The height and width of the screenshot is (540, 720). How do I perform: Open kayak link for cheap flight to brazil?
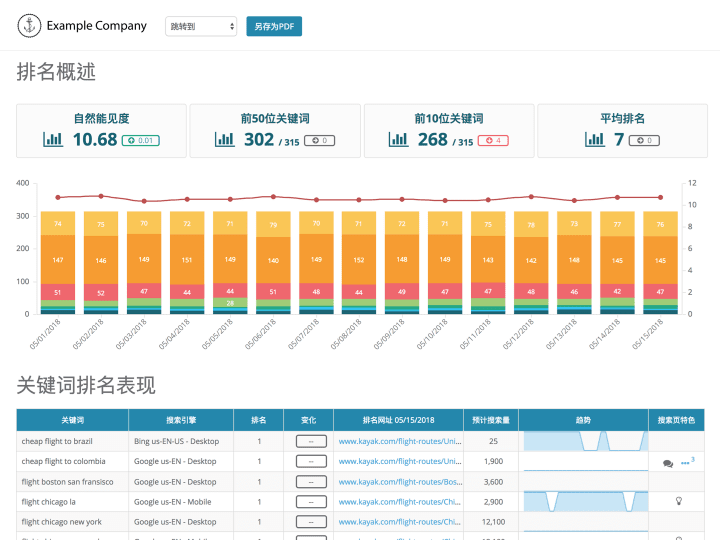coord(400,441)
